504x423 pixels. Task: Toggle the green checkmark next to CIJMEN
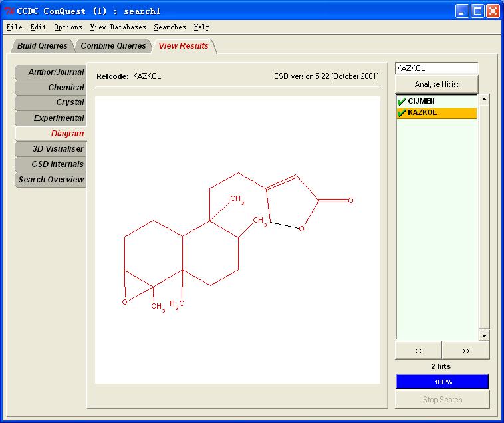[x=402, y=102]
